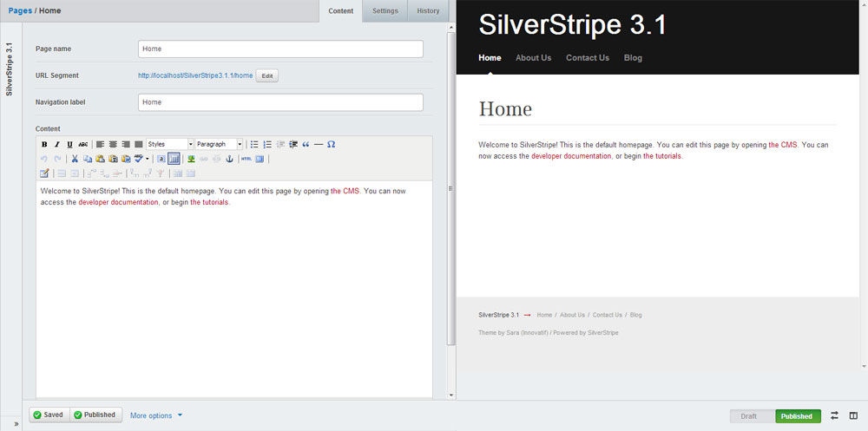Copy selected content in editor toolbar
The width and height of the screenshot is (868, 431).
coord(88,159)
